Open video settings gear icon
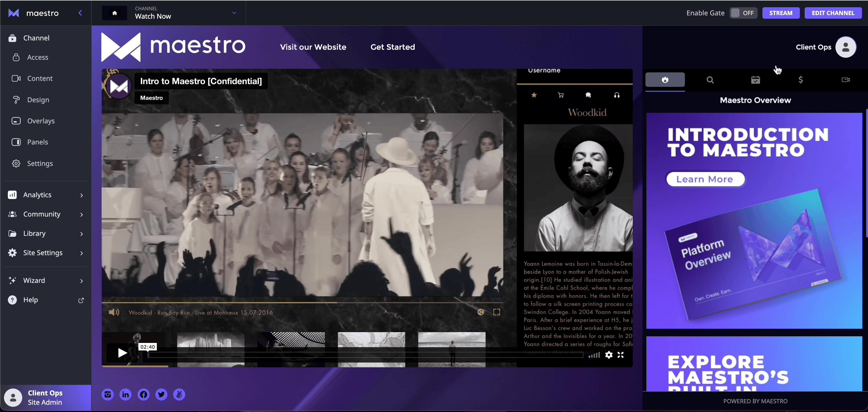Screen dimensions: 868x412 [609, 355]
